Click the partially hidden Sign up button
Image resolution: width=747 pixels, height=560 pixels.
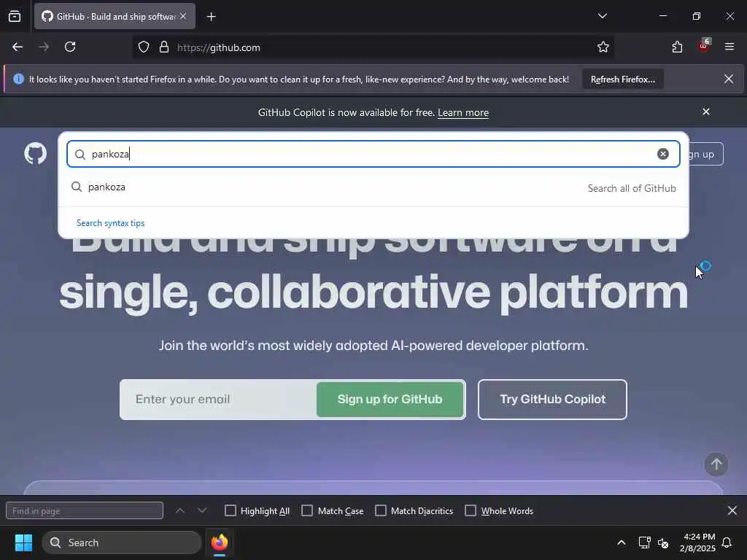tap(705, 154)
